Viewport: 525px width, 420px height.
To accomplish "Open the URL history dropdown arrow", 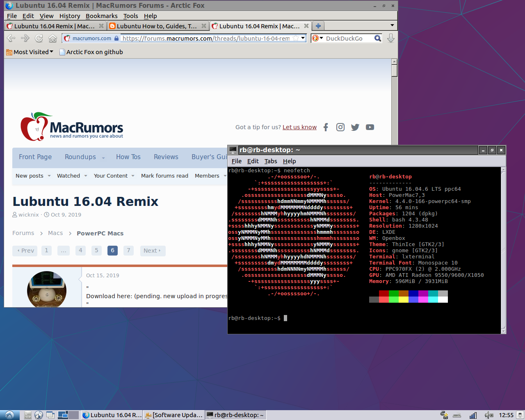I will point(303,38).
